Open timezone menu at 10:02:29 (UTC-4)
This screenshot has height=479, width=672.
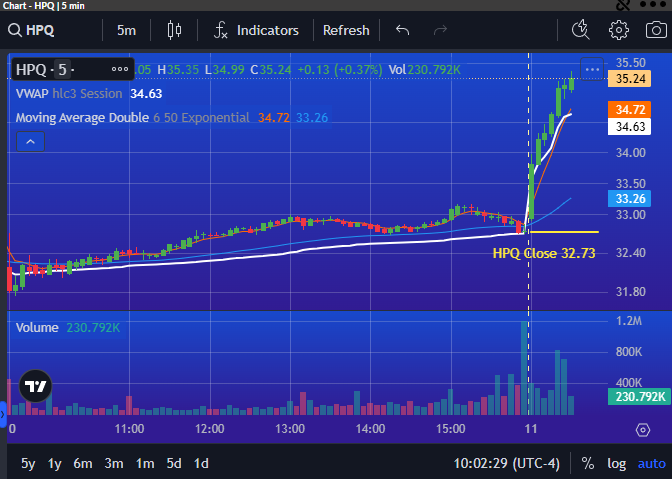coord(507,464)
